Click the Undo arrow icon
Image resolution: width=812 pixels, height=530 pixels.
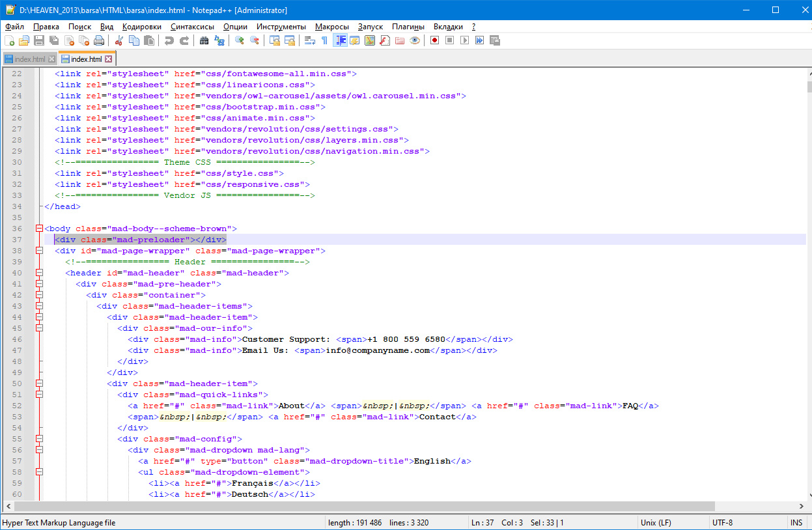pos(169,40)
